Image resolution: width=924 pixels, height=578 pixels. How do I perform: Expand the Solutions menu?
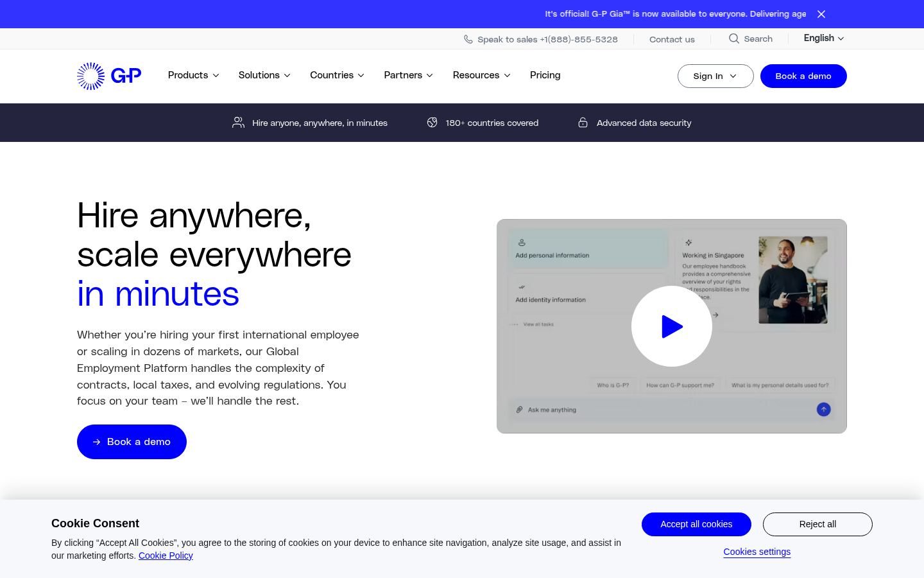pos(264,75)
